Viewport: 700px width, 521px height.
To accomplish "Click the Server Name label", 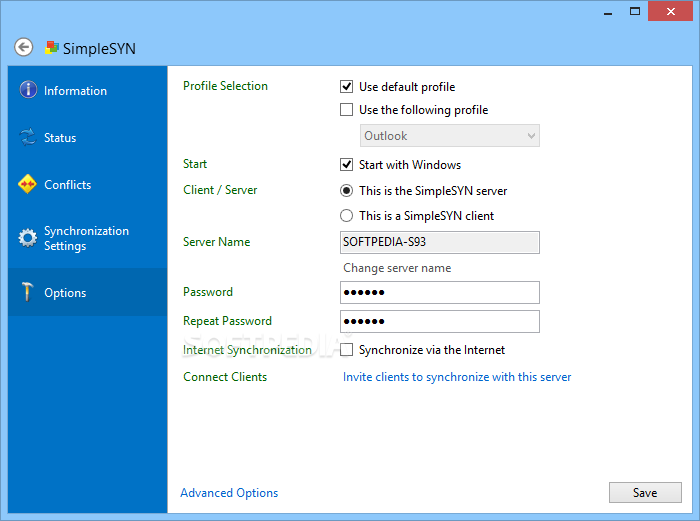I will pos(217,242).
